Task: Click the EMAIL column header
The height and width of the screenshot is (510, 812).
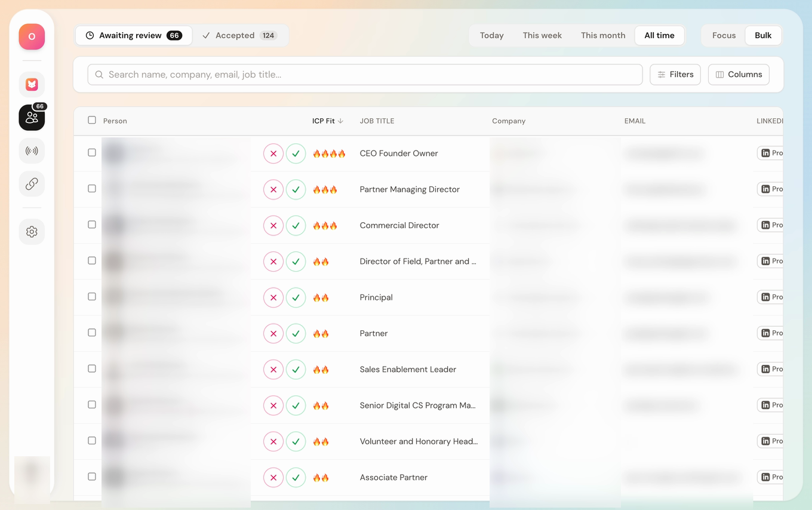Action: tap(635, 121)
